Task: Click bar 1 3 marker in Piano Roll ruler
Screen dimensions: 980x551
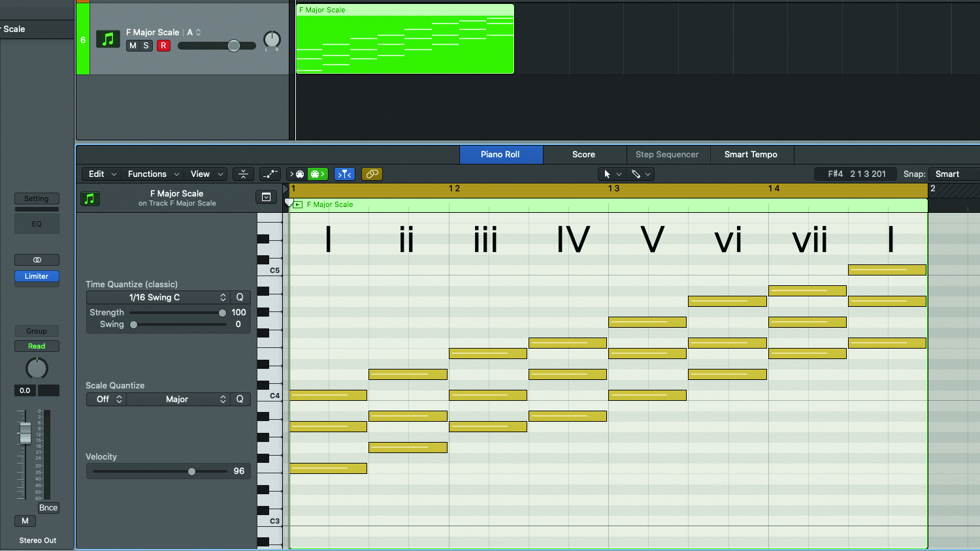Action: (x=613, y=189)
